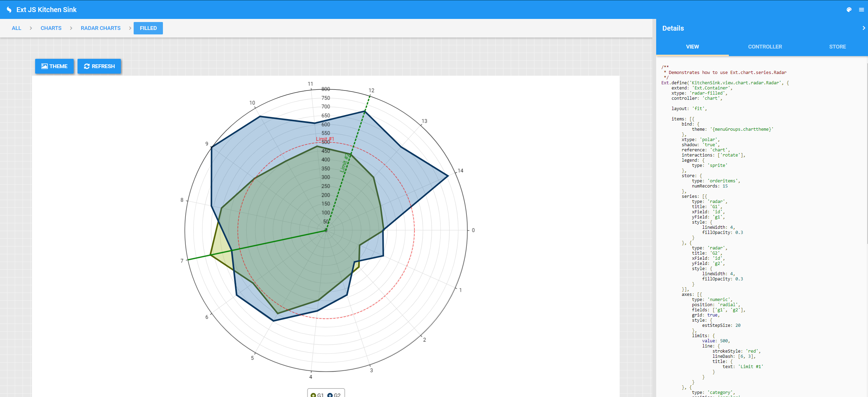Image resolution: width=868 pixels, height=397 pixels.
Task: Click radial value 650 label
Action: [325, 116]
